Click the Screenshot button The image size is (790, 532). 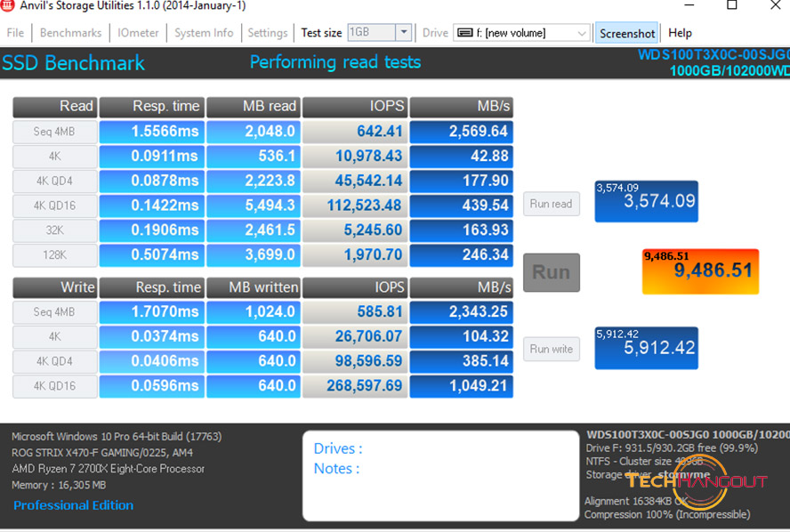tap(627, 33)
